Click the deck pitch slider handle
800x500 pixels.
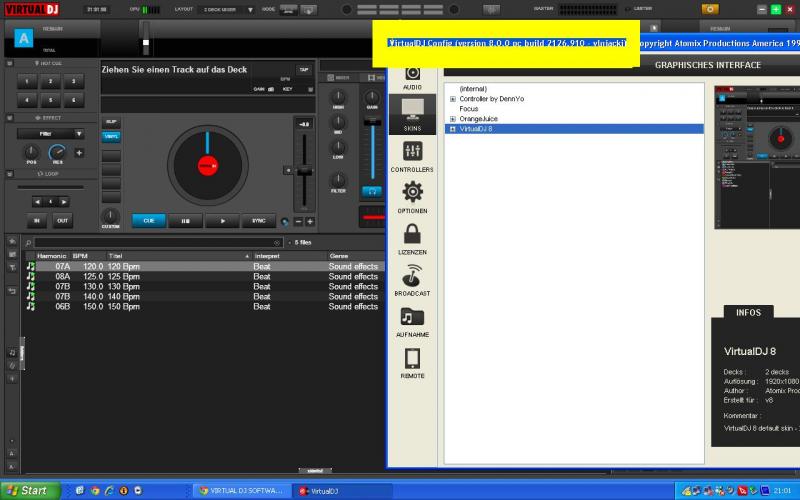(x=303, y=170)
